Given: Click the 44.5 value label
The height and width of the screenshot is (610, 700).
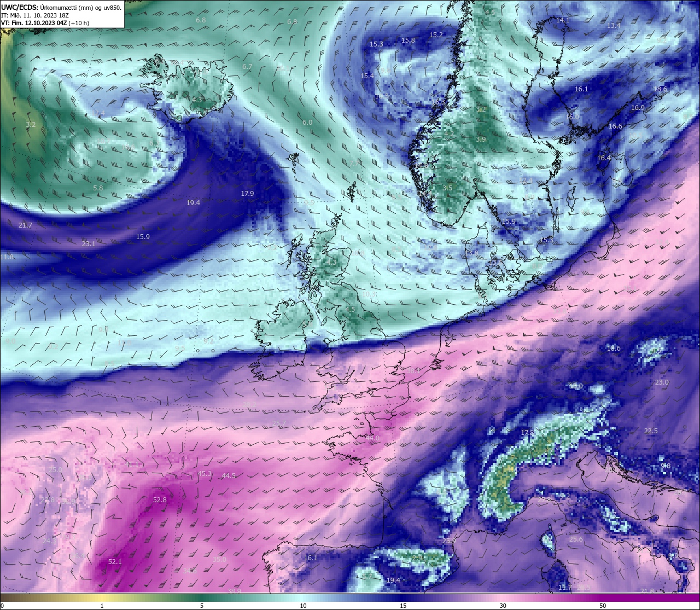Looking at the screenshot, I should coord(229,475).
